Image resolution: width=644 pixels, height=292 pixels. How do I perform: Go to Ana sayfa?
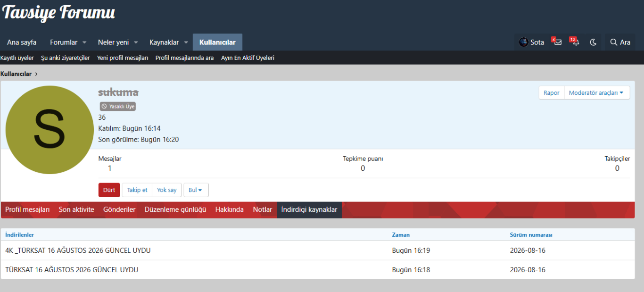point(22,42)
